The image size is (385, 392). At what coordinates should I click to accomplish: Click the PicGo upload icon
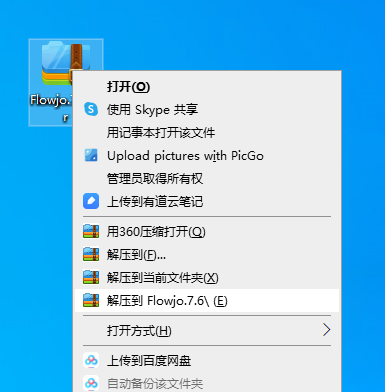91,155
